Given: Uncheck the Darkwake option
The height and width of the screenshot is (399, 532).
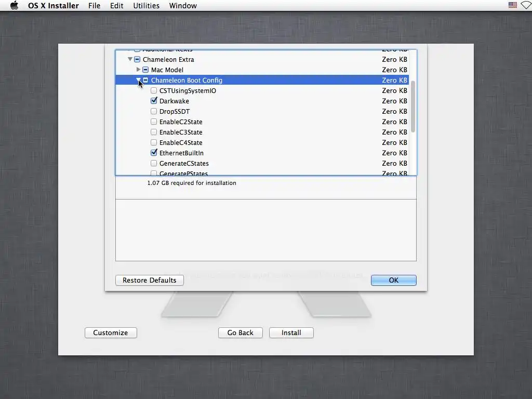Looking at the screenshot, I should point(154,101).
